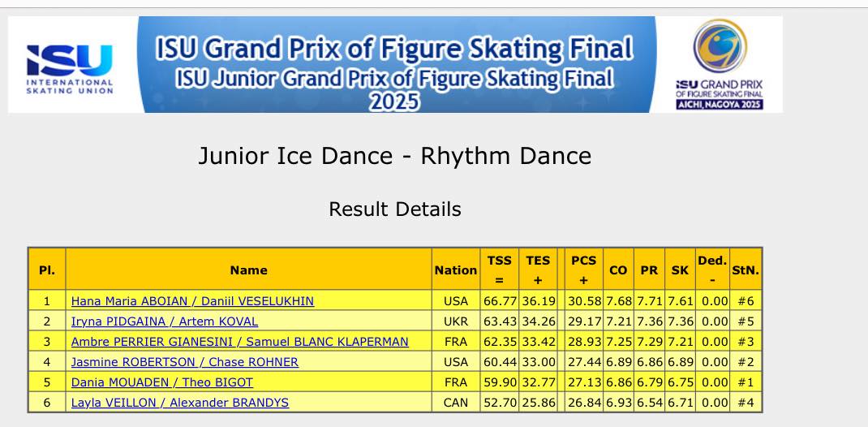Open Layla VEILLON / Alexander BRANDYS link
Image resolution: width=868 pixels, height=427 pixels.
coord(180,403)
